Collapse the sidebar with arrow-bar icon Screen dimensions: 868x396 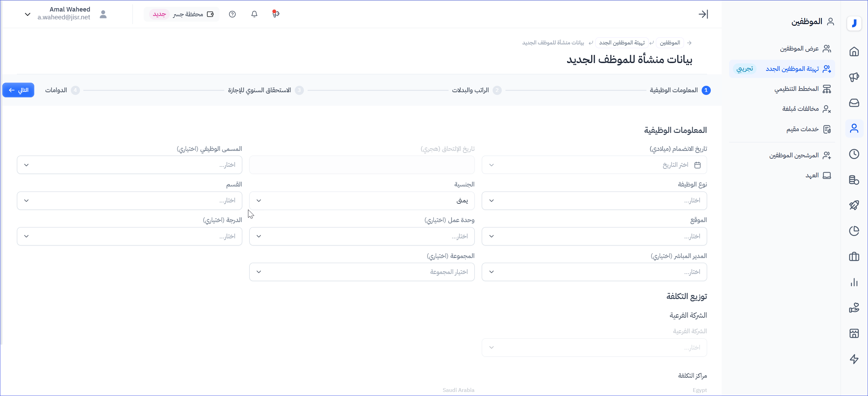[x=703, y=14]
